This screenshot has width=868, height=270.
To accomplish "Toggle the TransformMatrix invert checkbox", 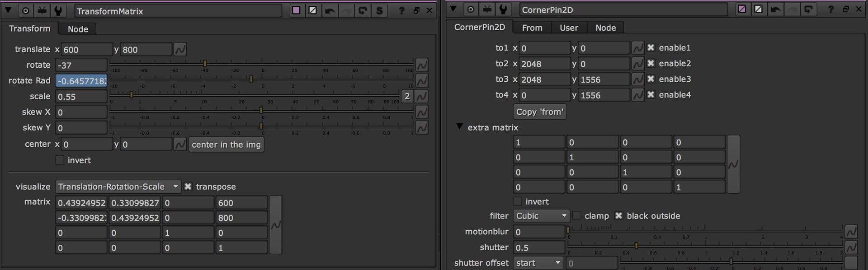I will click(x=60, y=160).
